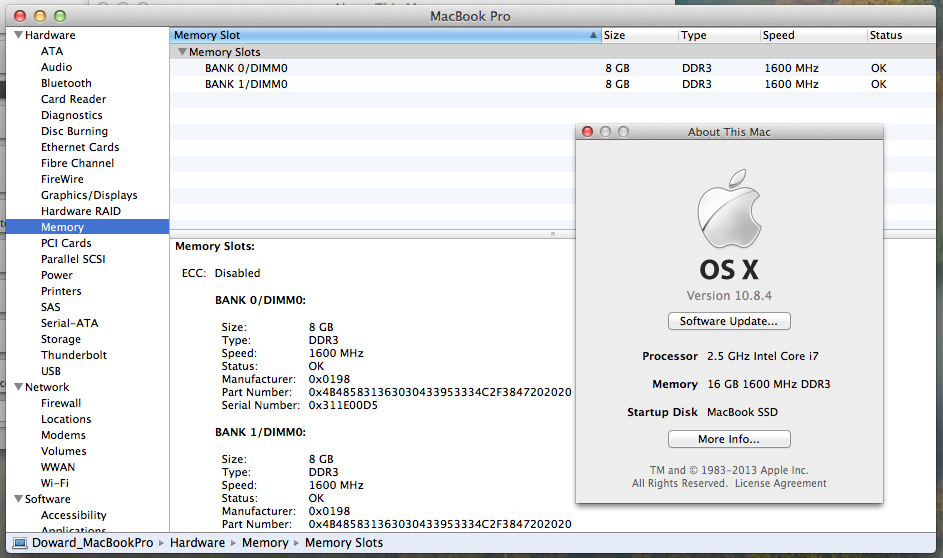Click Memory Slots in the path bar
The image size is (943, 558).
click(344, 543)
